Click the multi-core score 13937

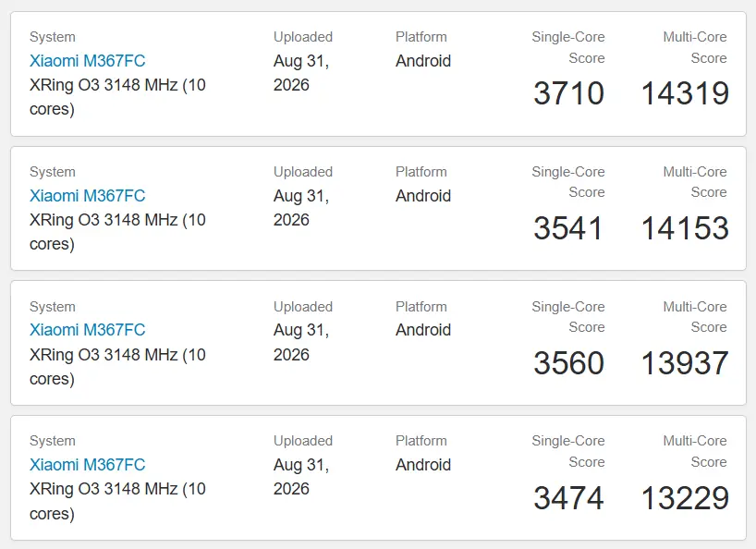point(685,363)
